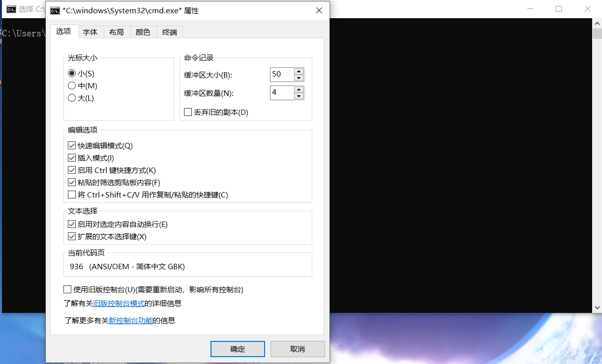Toggle 丢弃旧的副本 checkbox

pyautogui.click(x=188, y=112)
